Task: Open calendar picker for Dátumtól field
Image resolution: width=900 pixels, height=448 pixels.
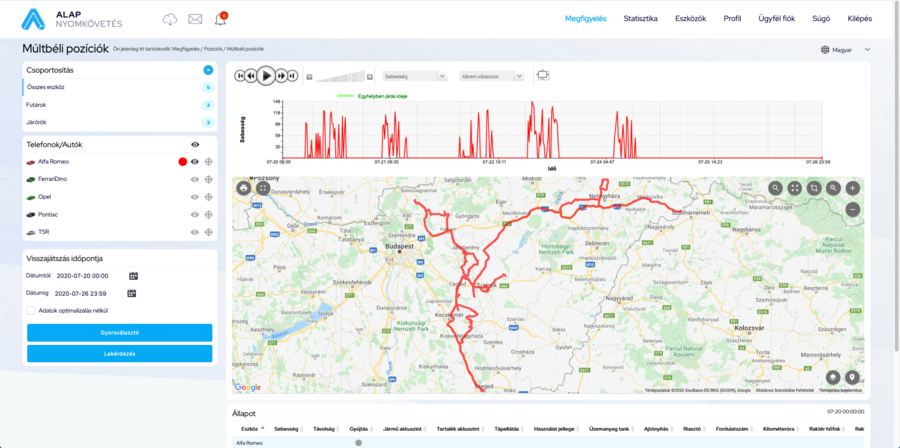Action: tap(132, 275)
